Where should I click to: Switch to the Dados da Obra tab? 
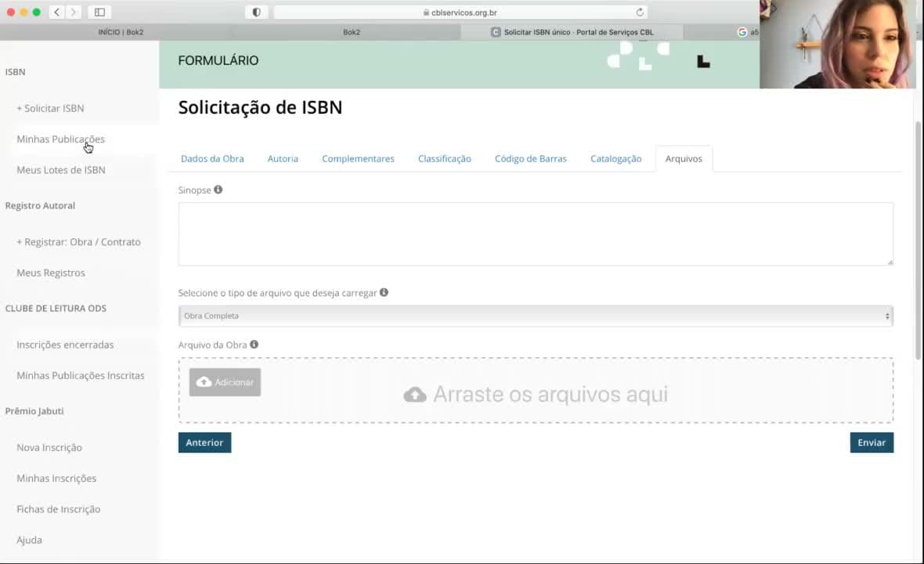(212, 158)
